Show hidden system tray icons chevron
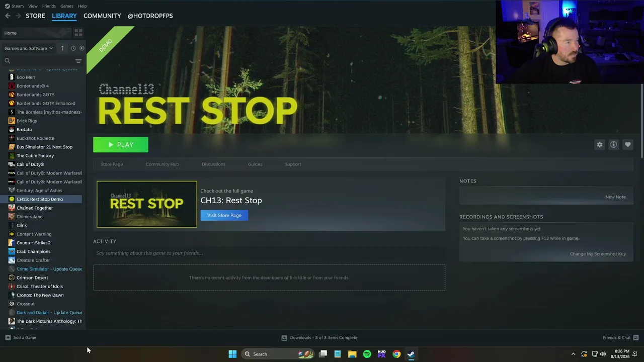Image resolution: width=644 pixels, height=362 pixels. 573,354
